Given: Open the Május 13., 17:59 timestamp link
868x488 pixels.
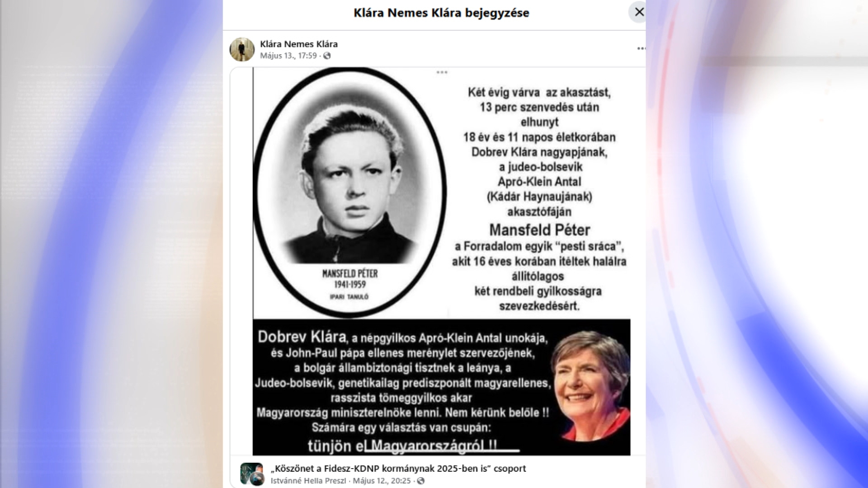Looking at the screenshot, I should coord(288,56).
